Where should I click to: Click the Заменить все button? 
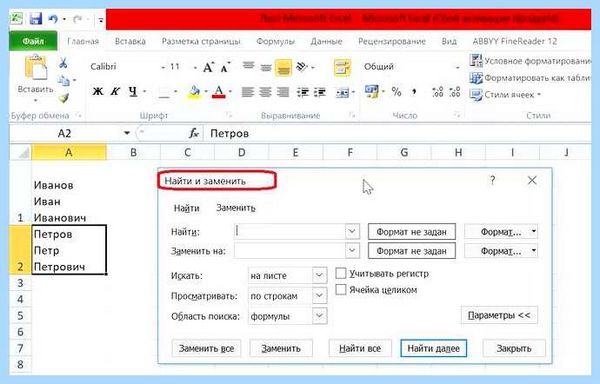tap(206, 348)
